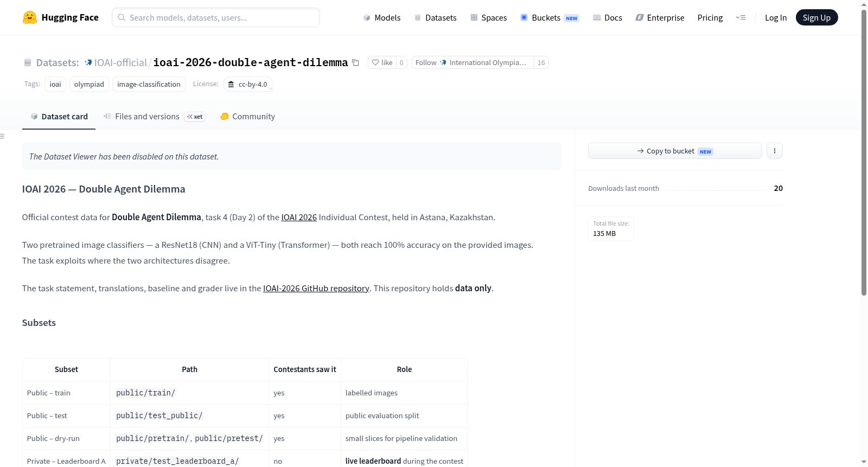Focus the search models, datasets, users field

tap(216, 17)
